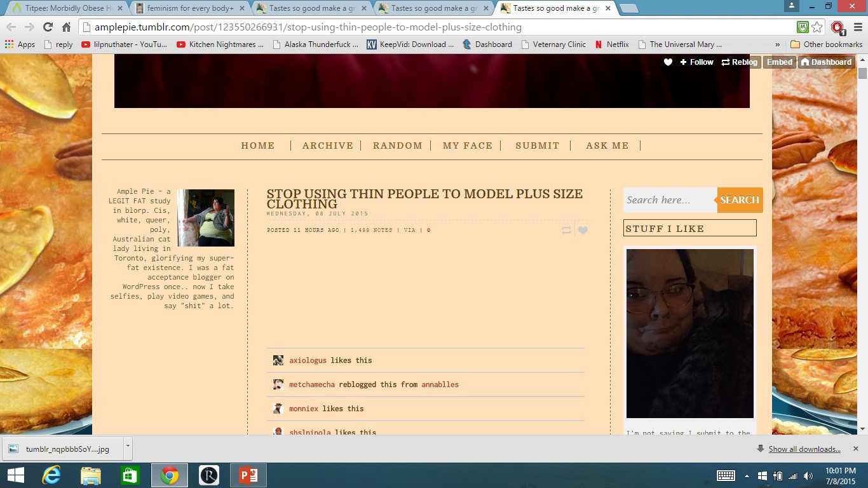Image resolution: width=868 pixels, height=488 pixels.
Task: Open the Windows Start button
Action: point(15,475)
